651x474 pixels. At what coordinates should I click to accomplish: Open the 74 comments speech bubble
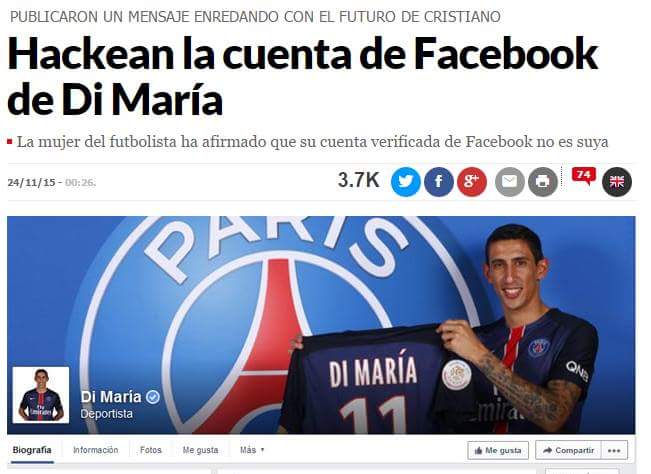pyautogui.click(x=584, y=176)
